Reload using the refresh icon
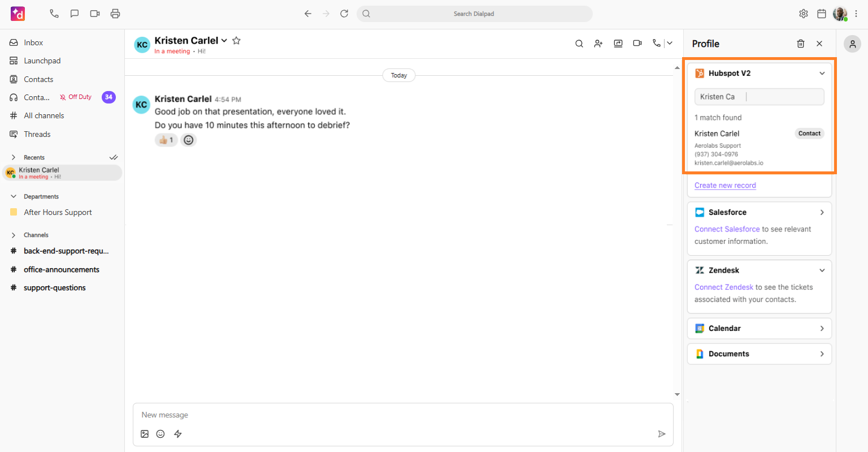 [344, 14]
